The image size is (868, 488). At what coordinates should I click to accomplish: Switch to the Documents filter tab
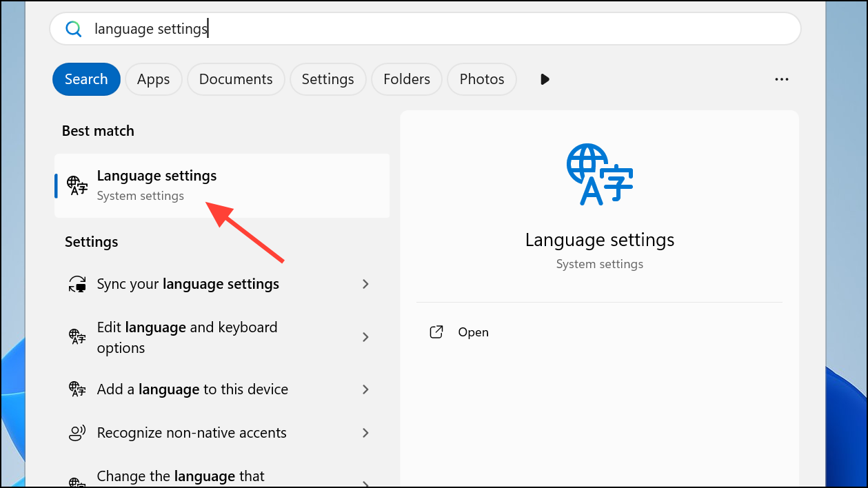(x=236, y=79)
